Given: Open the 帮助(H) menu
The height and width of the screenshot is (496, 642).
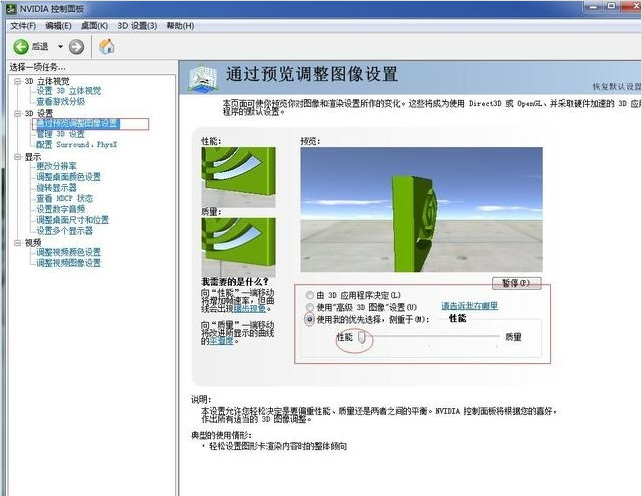Looking at the screenshot, I should point(180,26).
